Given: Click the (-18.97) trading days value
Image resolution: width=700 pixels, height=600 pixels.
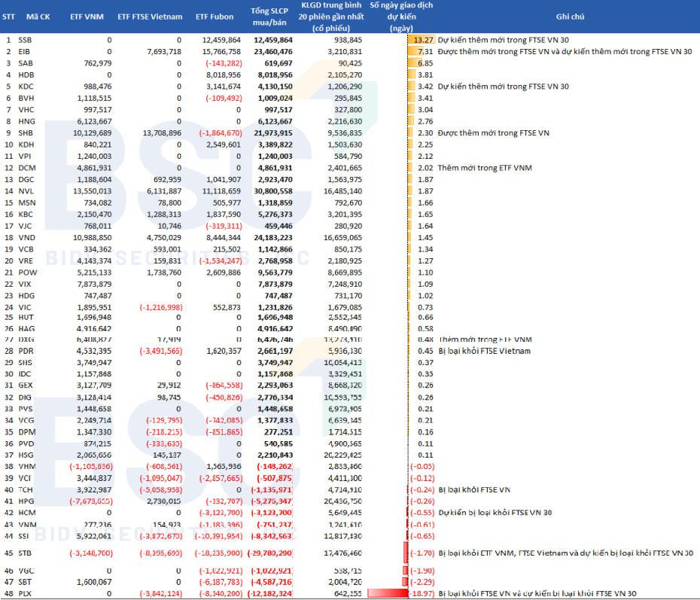Looking at the screenshot, I should (x=422, y=594).
